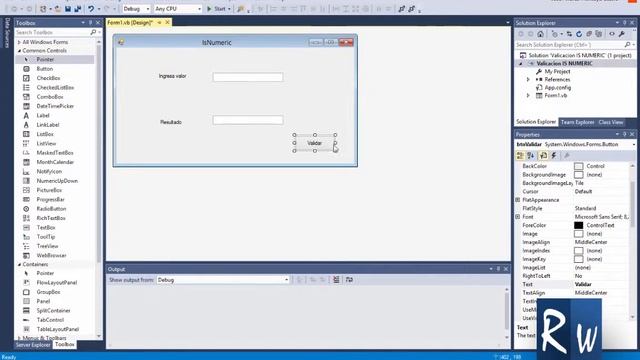The width and height of the screenshot is (640, 360).
Task: Toggle auto-hide pin on Properties panel
Action: click(624, 134)
